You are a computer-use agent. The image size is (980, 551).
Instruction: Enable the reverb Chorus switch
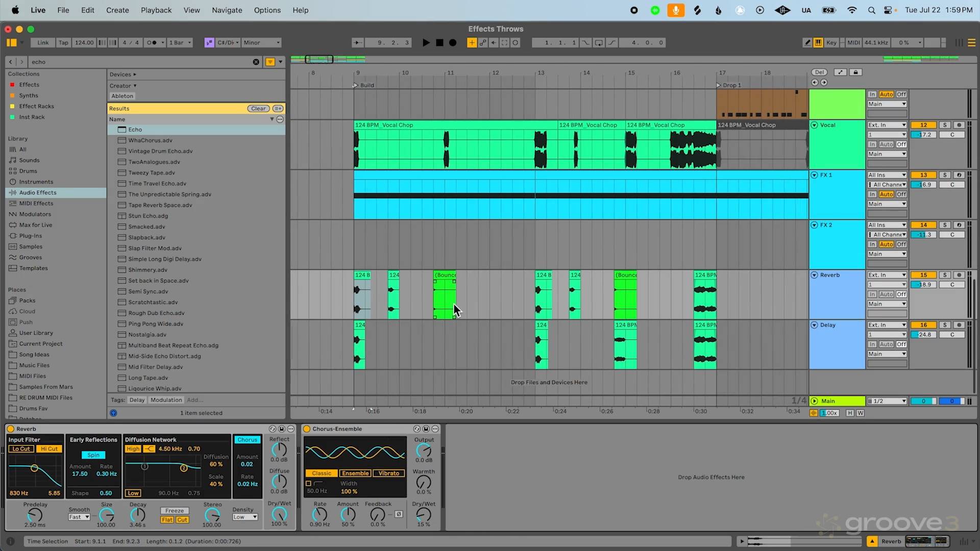(x=247, y=440)
